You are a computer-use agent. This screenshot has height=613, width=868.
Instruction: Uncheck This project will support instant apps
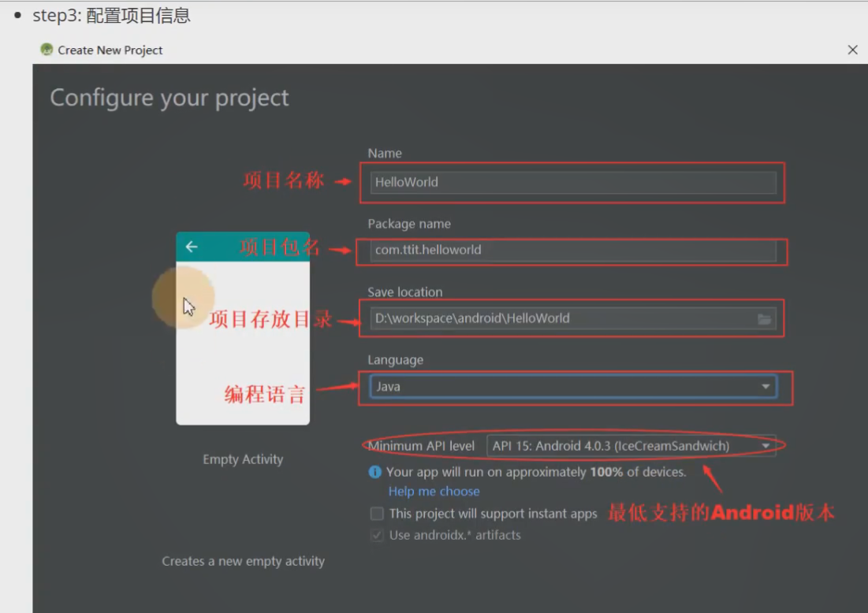click(376, 513)
